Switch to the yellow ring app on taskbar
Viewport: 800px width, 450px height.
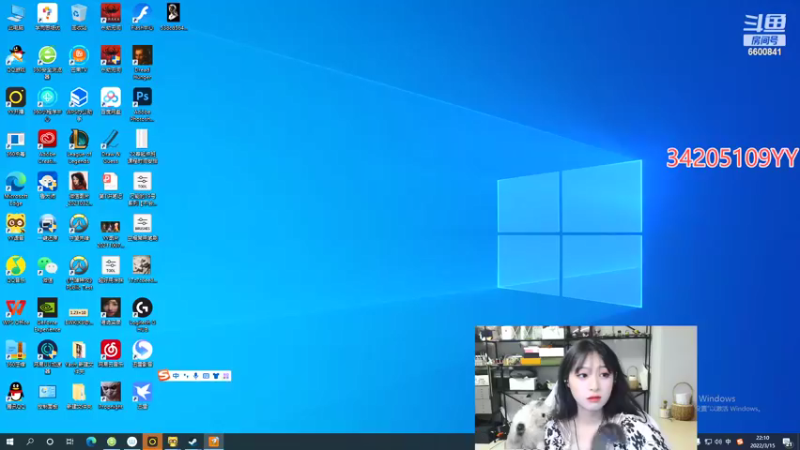(x=152, y=442)
